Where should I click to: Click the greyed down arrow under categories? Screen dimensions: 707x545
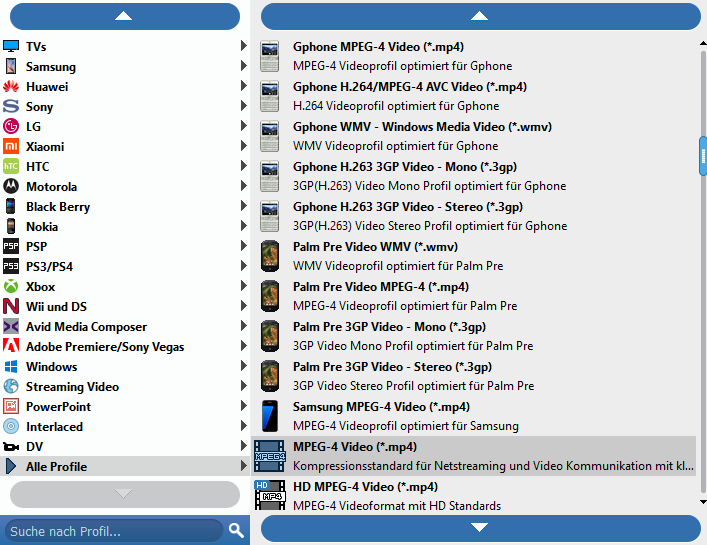125,494
